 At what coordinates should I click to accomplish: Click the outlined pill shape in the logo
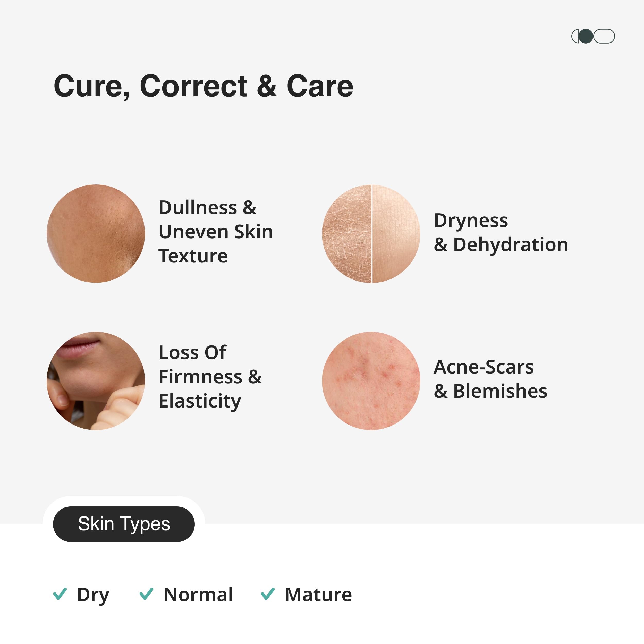604,36
